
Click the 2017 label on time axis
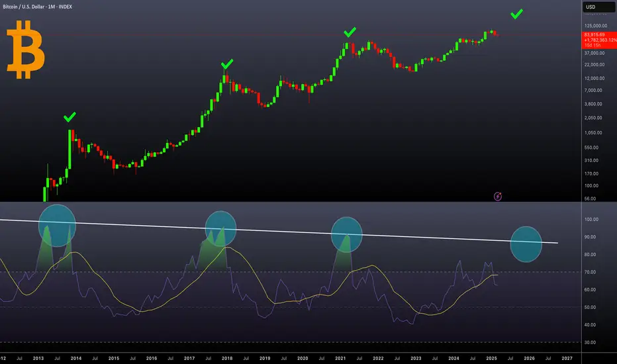tap(189, 359)
